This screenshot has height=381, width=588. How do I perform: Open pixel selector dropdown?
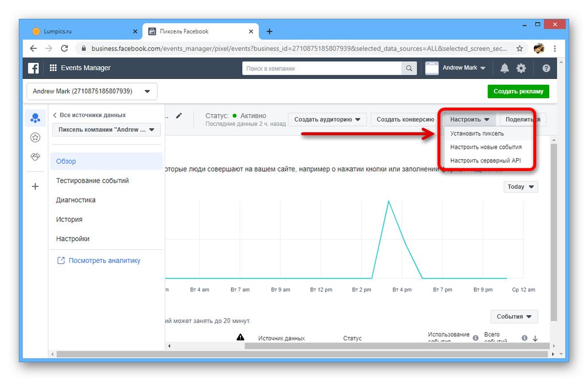point(106,129)
